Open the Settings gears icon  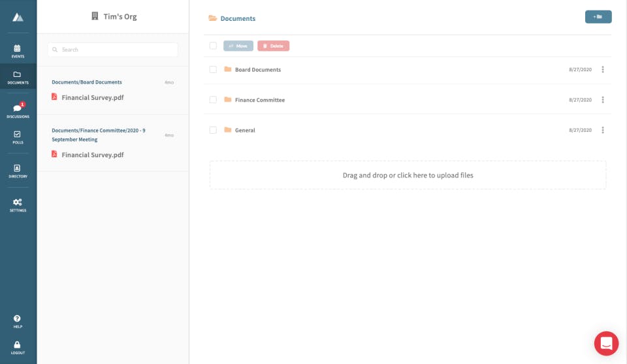[18, 202]
